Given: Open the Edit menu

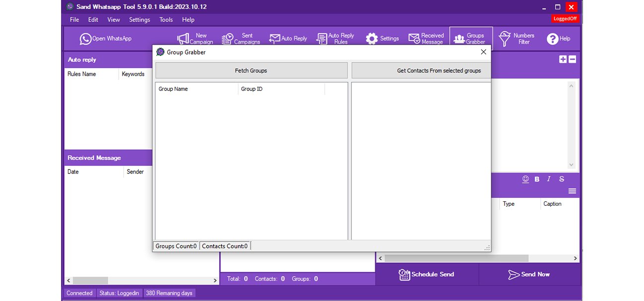Looking at the screenshot, I should (93, 20).
